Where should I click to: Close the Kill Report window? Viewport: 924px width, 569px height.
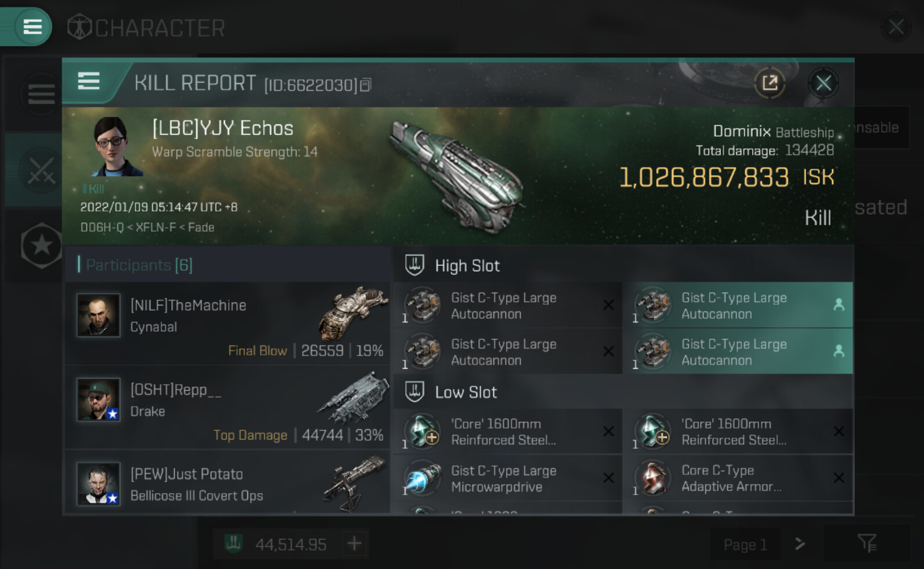point(823,83)
